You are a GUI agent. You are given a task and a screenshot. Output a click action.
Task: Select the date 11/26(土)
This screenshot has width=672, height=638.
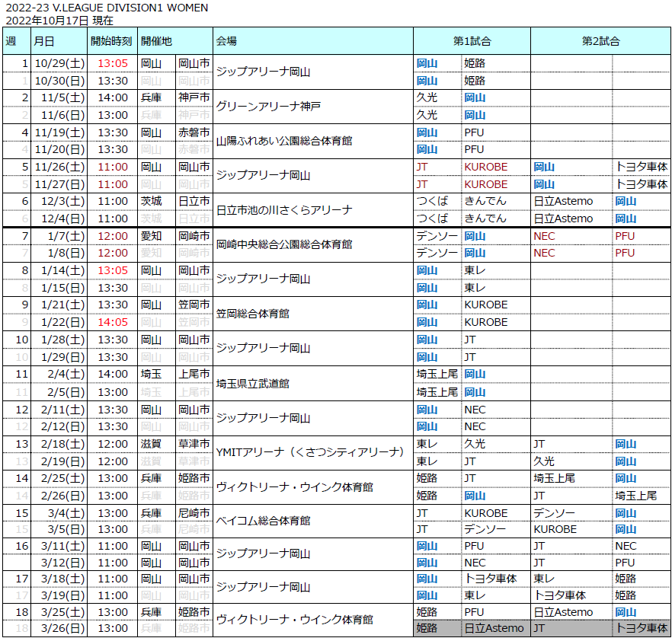point(60,167)
